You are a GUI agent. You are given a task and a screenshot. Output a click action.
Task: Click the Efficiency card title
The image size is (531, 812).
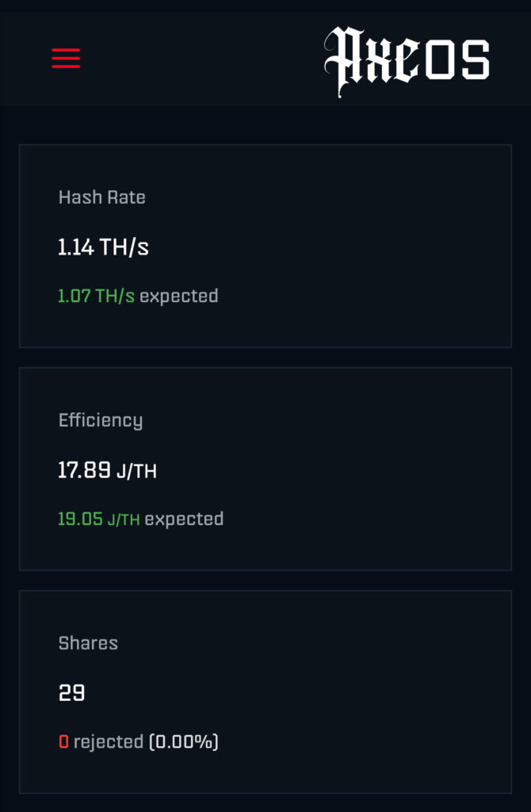tap(101, 420)
